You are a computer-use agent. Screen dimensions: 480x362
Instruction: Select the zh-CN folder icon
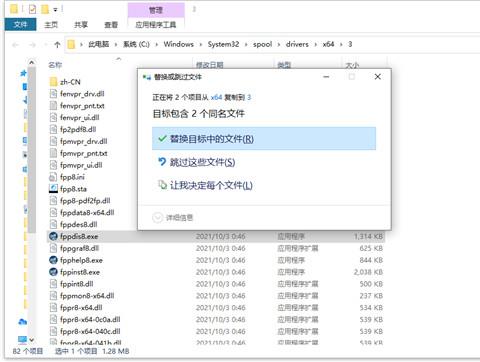pyautogui.click(x=53, y=82)
